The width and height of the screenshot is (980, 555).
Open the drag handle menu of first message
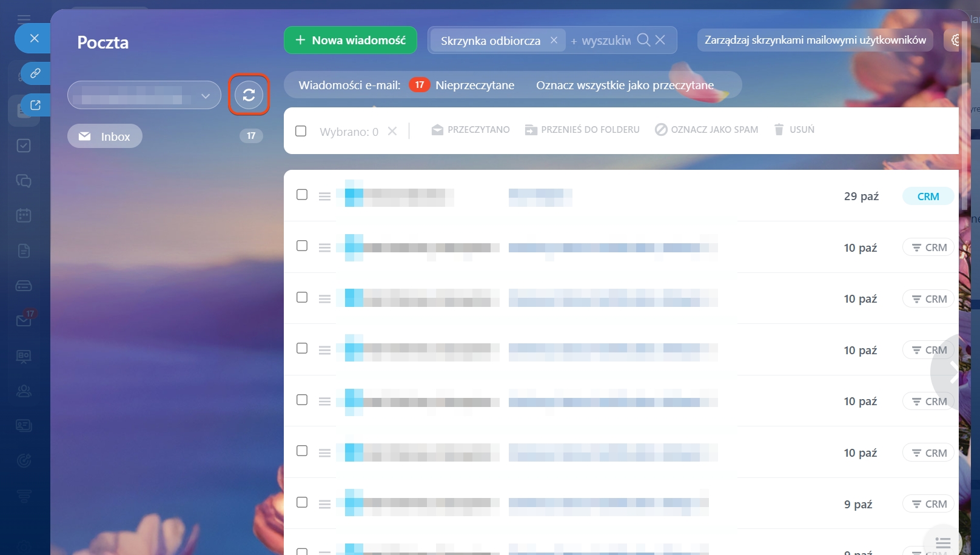[324, 197]
